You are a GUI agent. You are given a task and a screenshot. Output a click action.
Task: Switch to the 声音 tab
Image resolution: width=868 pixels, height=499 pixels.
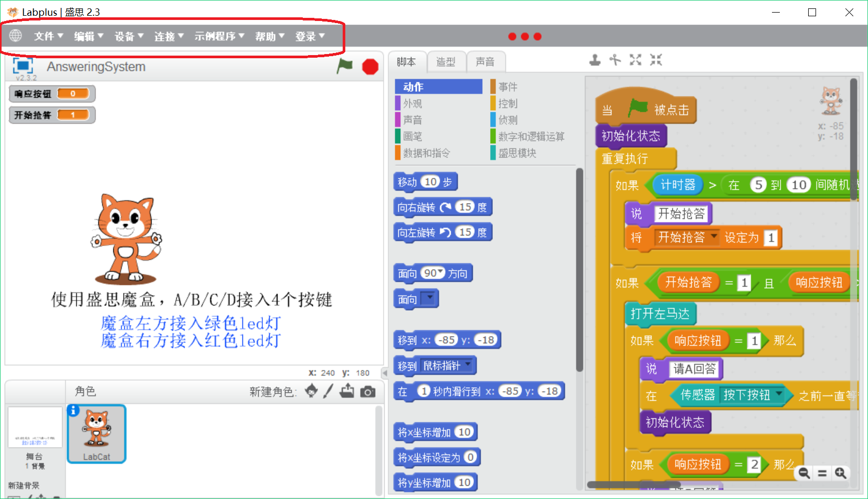pos(485,62)
